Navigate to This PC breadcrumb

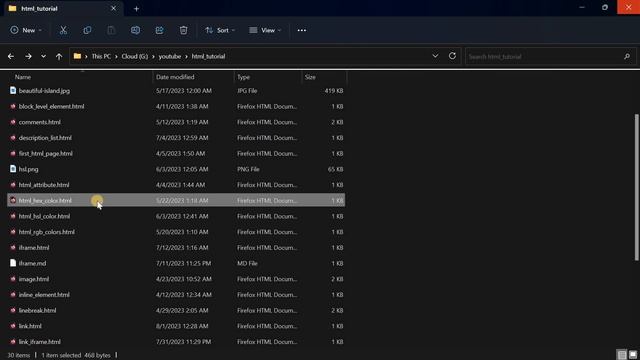(101, 56)
